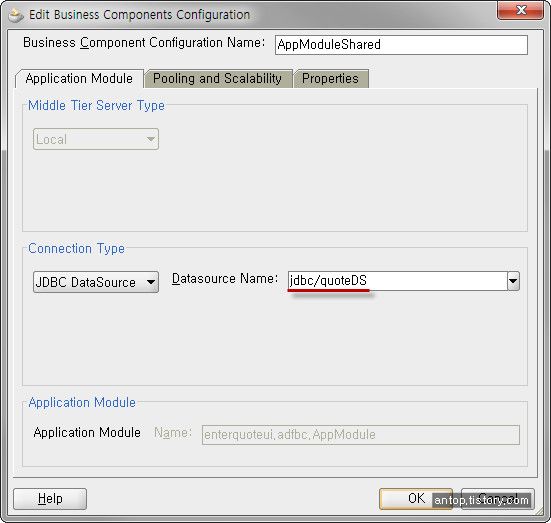Click the Help button

[x=50, y=498]
